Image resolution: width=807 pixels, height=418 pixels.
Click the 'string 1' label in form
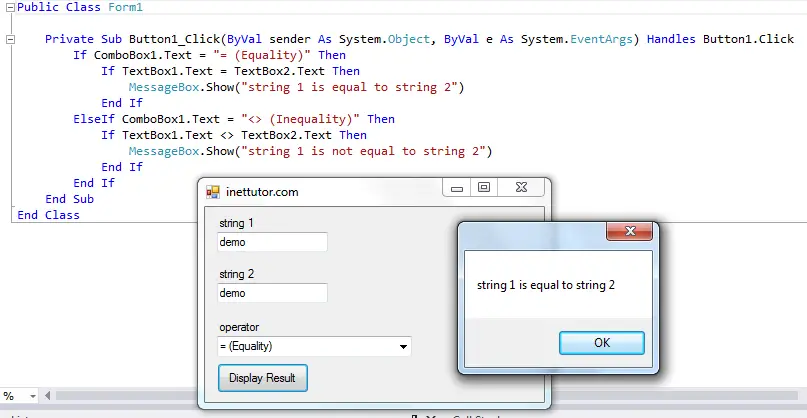(236, 223)
